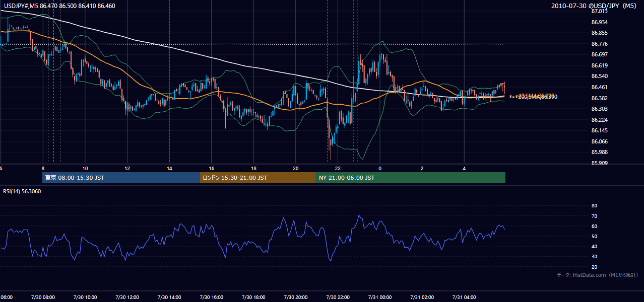Click the 85.909 price axis label
Screen dimensions: 644x302
599,163
